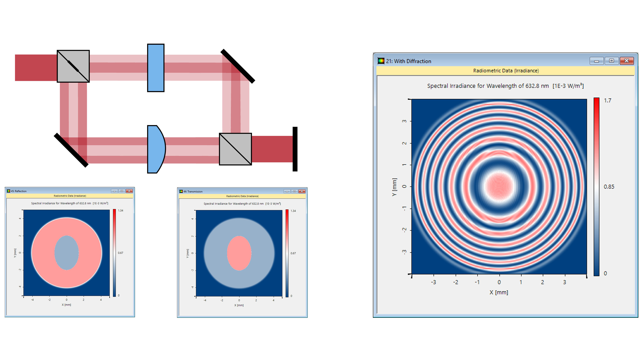Image resolution: width=644 pixels, height=362 pixels.
Task: Click the rainbow result icon on "45: Reflection" window
Action: [x=8, y=191]
